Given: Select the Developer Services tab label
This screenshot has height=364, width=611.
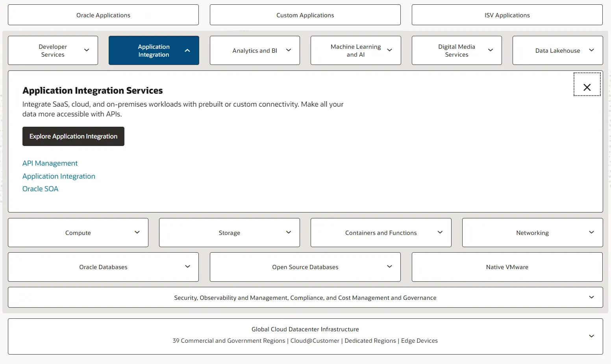Looking at the screenshot, I should point(53,51).
